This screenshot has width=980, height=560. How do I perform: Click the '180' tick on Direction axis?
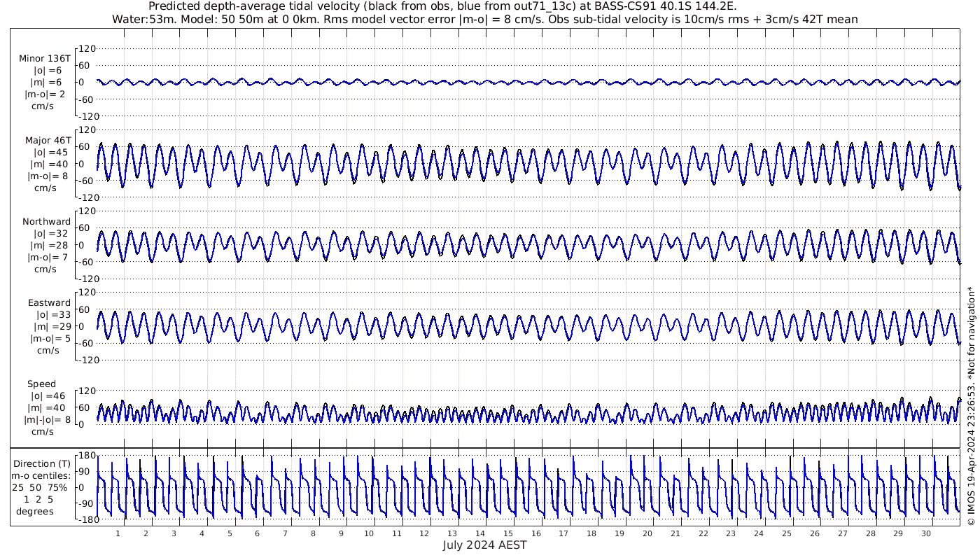coord(87,456)
